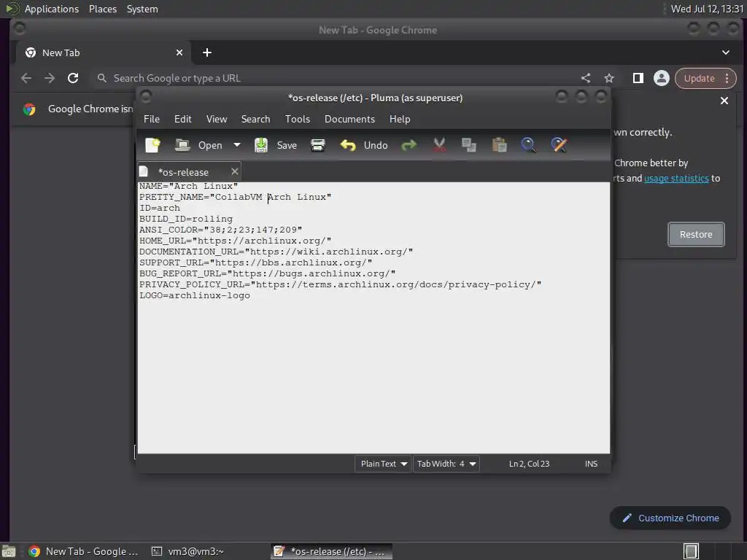Screen dimensions: 747x560
Task: Click the PRETTY_NAME line in the editor
Action: tap(236, 197)
